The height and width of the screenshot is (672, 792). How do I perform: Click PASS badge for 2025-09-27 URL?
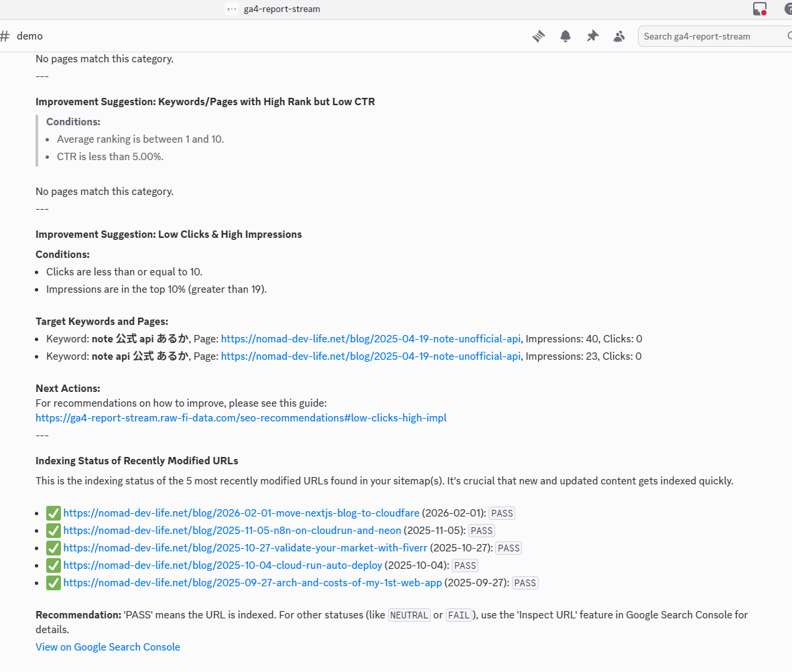point(525,583)
